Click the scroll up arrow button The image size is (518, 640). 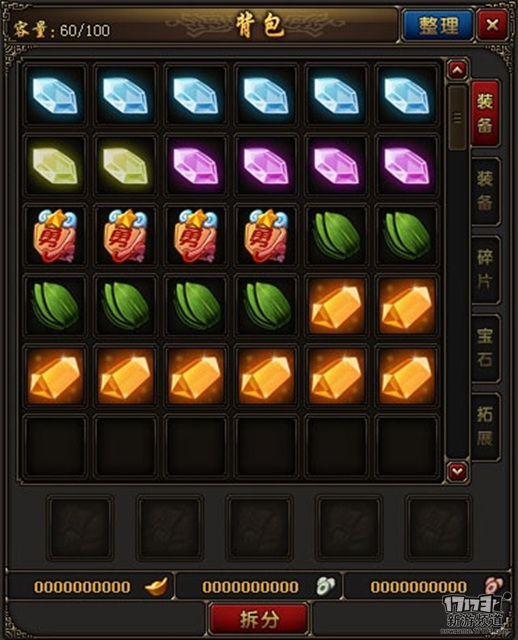pos(457,70)
